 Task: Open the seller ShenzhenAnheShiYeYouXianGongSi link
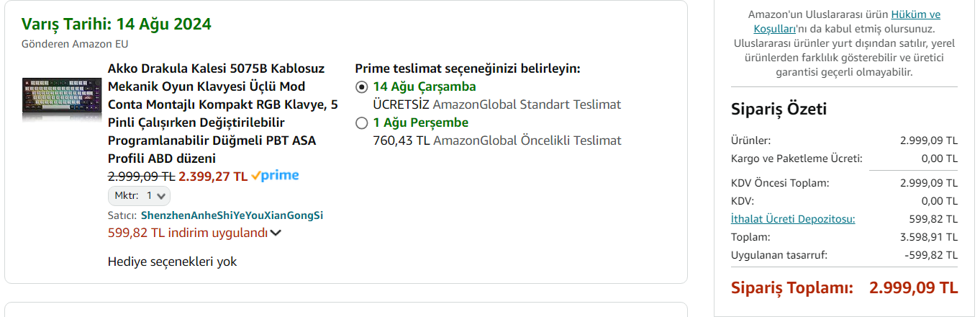[x=232, y=215]
